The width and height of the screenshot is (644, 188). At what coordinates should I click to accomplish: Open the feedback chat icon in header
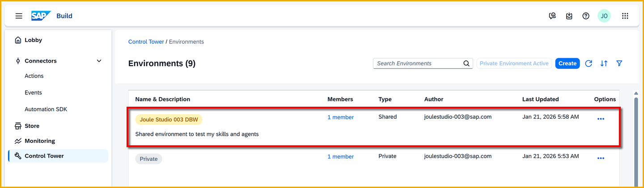552,16
